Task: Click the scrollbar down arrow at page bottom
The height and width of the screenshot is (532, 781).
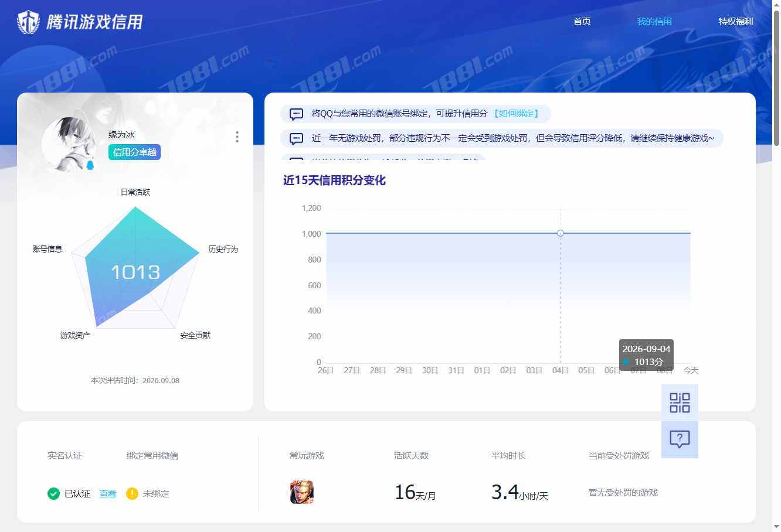Action: pos(776,527)
